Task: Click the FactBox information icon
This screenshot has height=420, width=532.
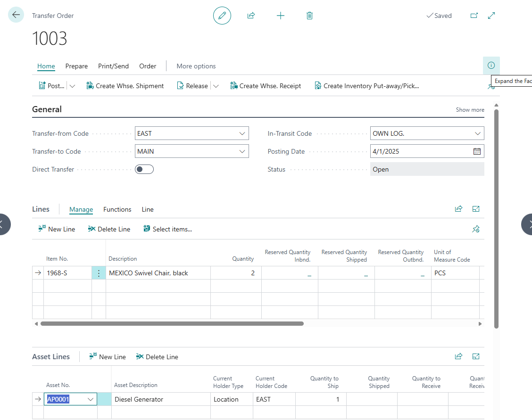Action: coord(491,66)
